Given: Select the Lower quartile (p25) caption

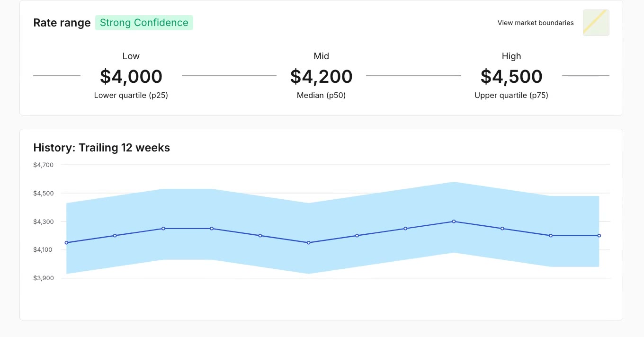Looking at the screenshot, I should click(x=131, y=95).
